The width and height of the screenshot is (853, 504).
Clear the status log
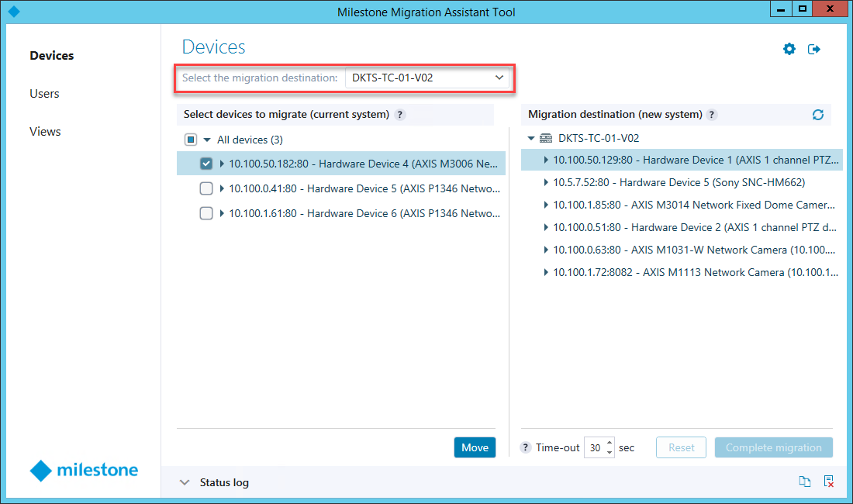[828, 482]
